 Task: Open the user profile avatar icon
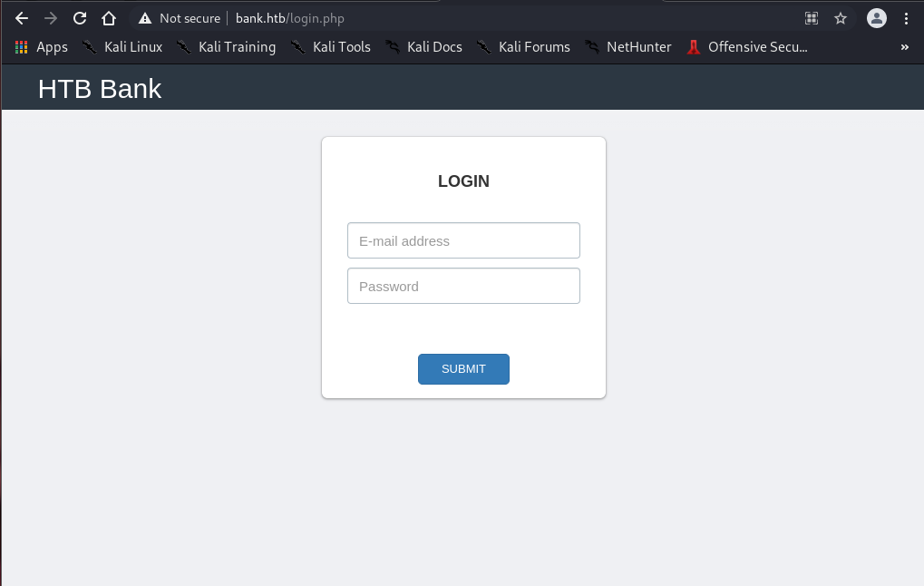tap(876, 18)
